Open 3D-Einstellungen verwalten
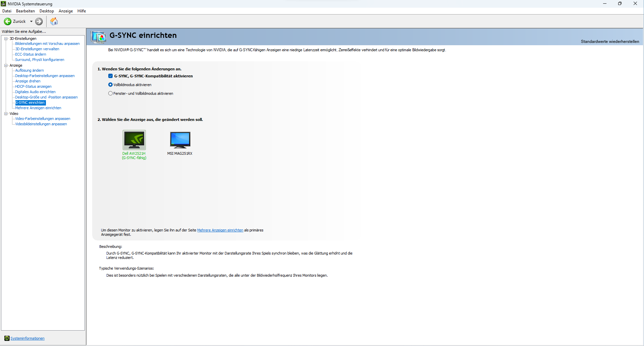644x346 pixels. click(37, 49)
